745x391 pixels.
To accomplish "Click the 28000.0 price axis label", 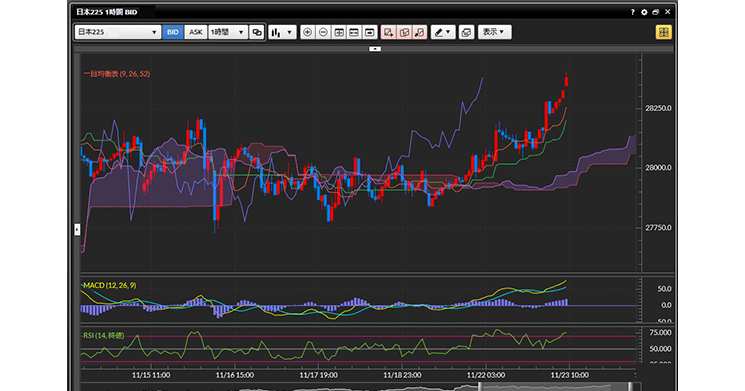I will tap(658, 168).
